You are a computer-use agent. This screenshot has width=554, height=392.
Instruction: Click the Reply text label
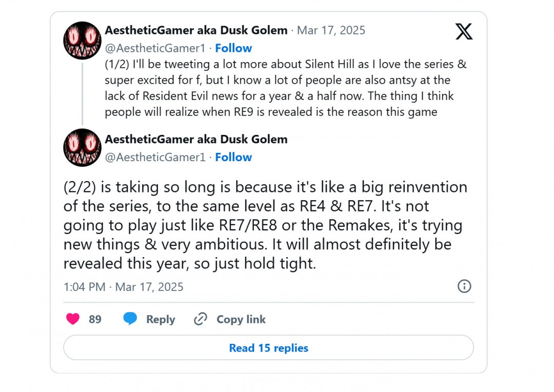pos(161,319)
